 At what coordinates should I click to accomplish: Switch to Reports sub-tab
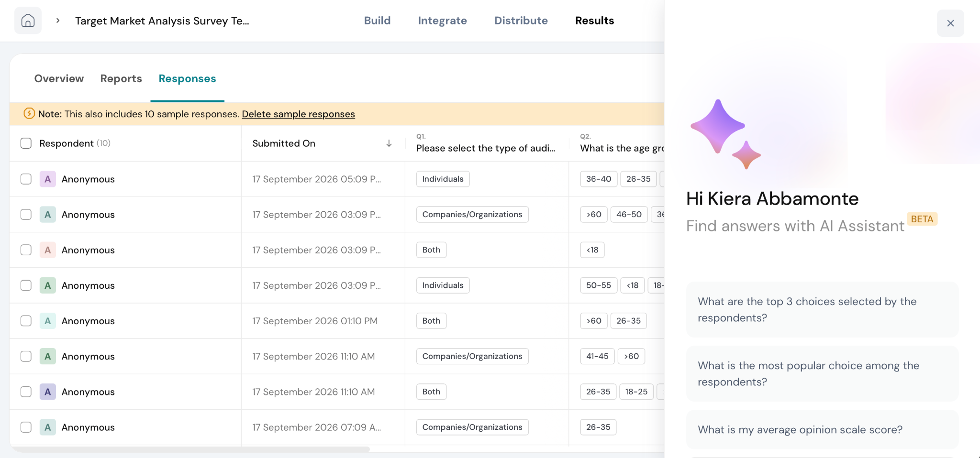(121, 78)
